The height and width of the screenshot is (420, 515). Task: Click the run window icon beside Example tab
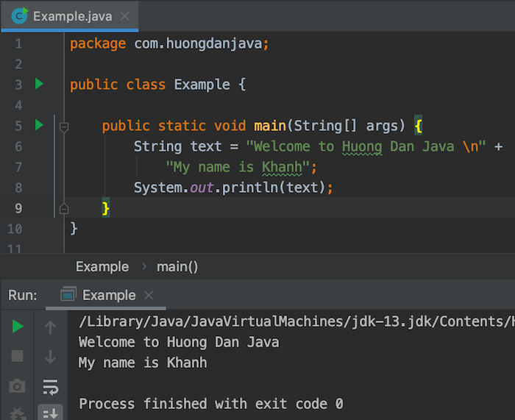68,294
